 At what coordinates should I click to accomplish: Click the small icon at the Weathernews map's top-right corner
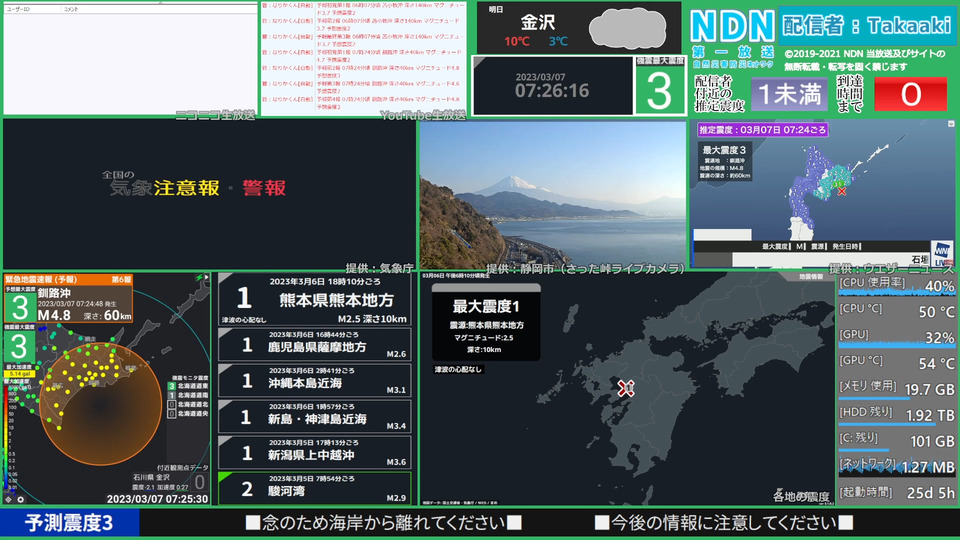tap(951, 124)
